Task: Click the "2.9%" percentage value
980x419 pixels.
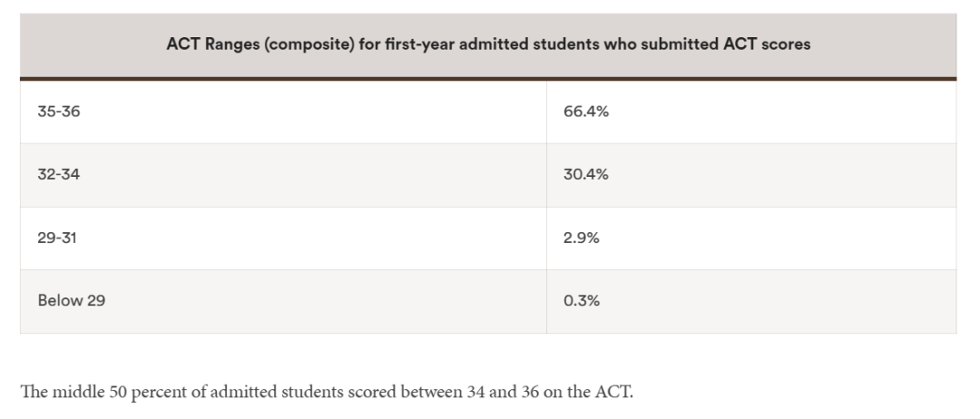Action: 582,239
